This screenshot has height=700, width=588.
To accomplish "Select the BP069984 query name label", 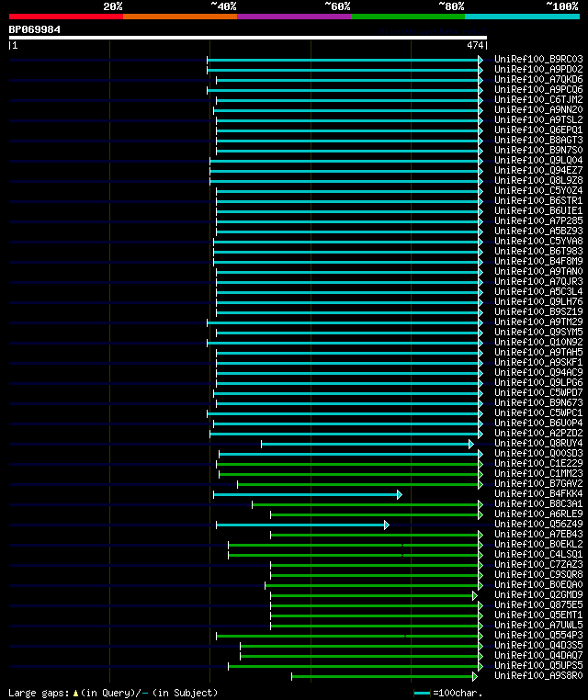I will click(34, 29).
